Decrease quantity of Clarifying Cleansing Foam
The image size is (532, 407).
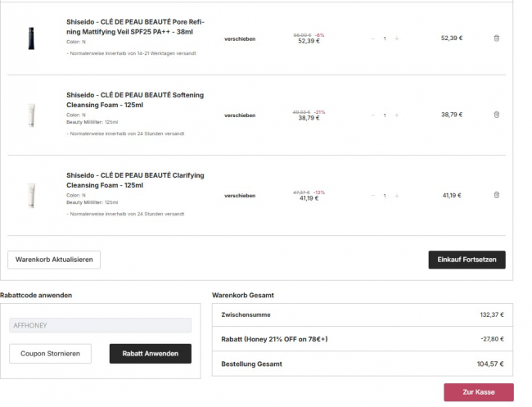coord(372,195)
